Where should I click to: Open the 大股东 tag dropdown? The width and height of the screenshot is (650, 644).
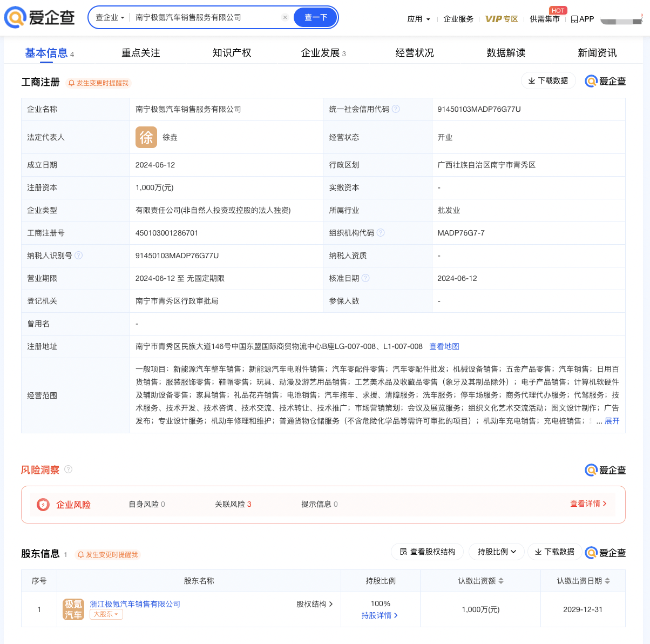106,614
